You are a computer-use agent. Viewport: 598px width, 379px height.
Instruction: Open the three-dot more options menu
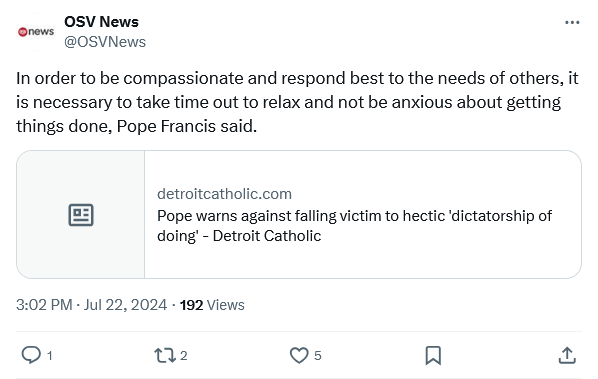point(572,23)
